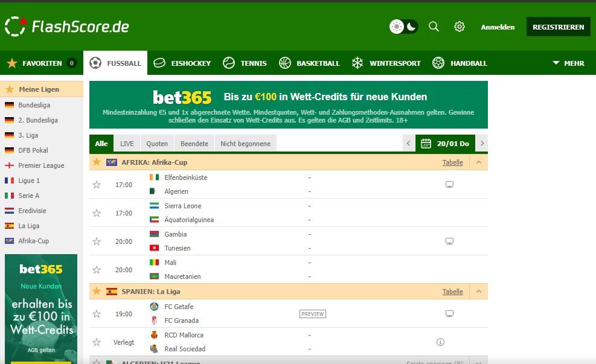Open search magnifier icon

434,27
